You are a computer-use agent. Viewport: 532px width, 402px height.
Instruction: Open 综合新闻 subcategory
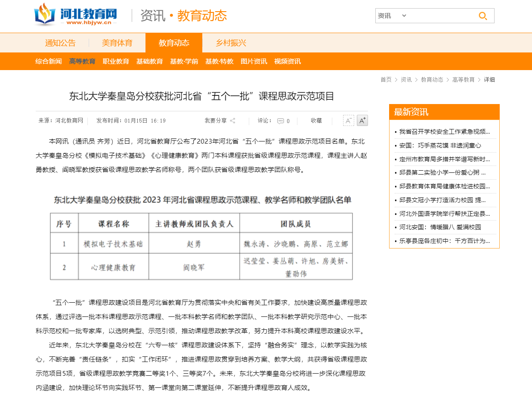point(49,61)
